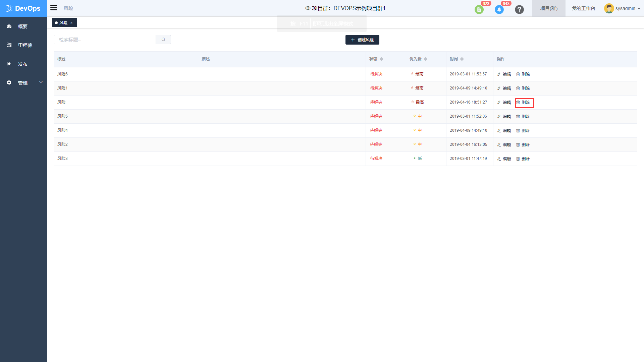Sort by 时间 column

pos(462,59)
